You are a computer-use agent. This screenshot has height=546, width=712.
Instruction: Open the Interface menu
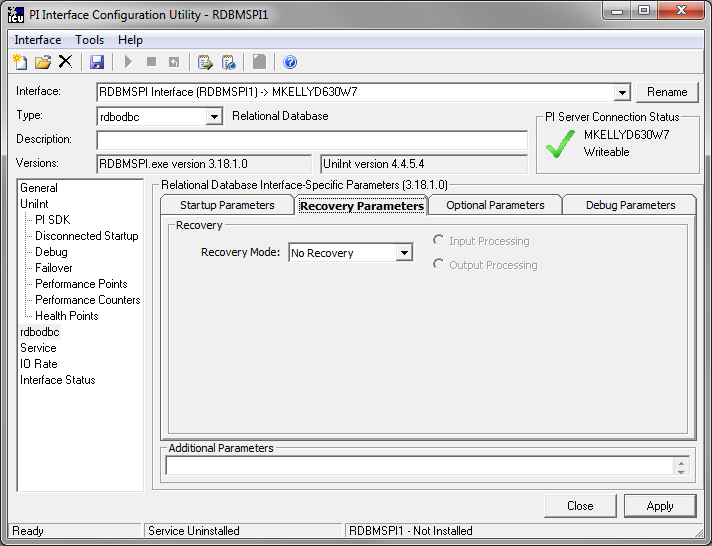point(38,40)
